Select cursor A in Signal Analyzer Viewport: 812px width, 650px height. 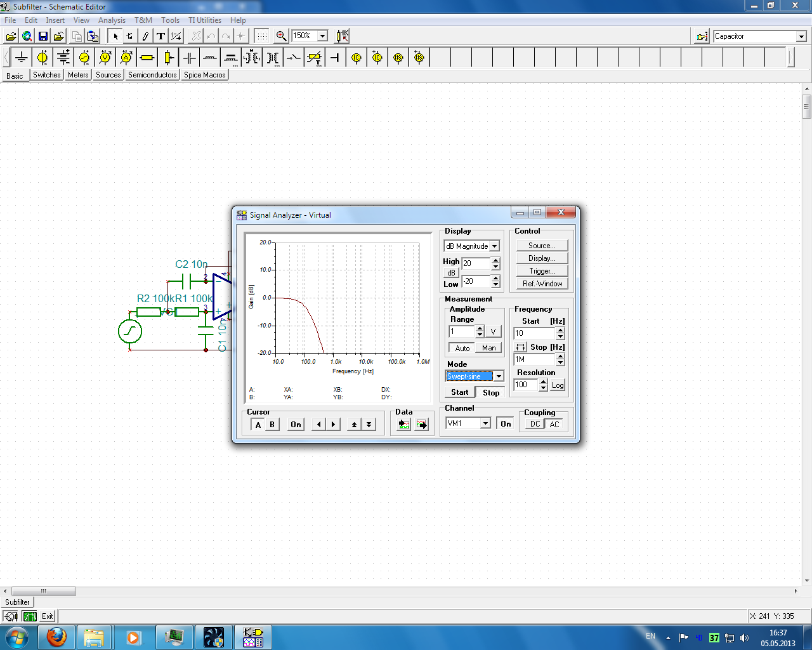[x=258, y=425]
